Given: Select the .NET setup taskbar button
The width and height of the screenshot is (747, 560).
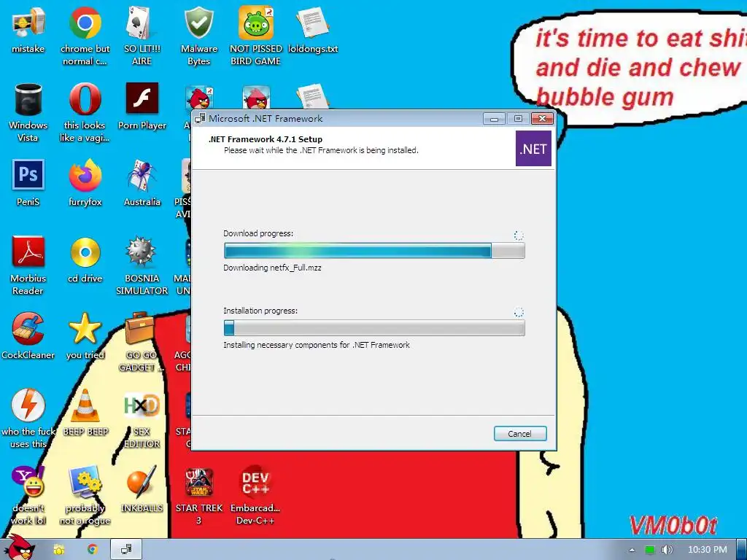Looking at the screenshot, I should 126,550.
